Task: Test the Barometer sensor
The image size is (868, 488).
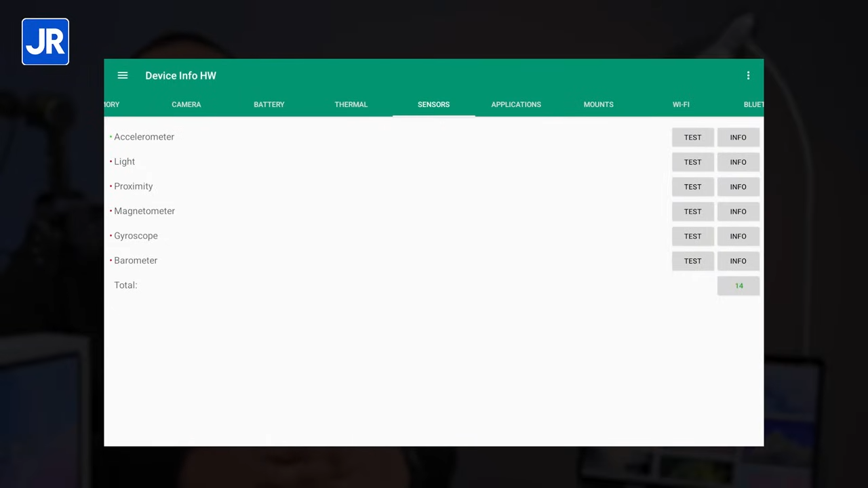Action: (692, 261)
